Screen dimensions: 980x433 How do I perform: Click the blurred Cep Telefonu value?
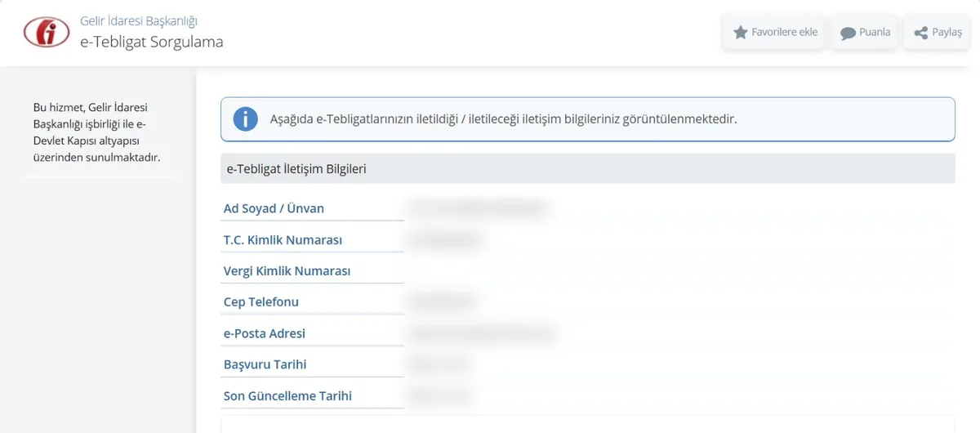pos(441,302)
